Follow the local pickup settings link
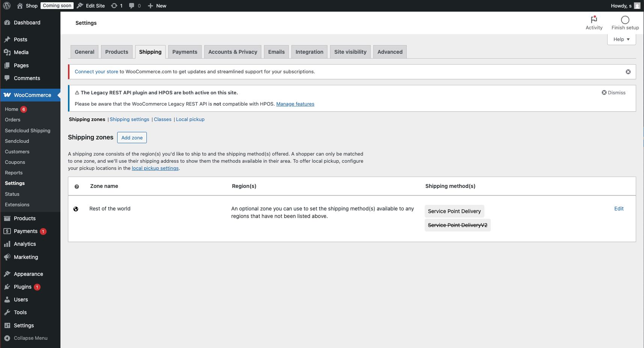The image size is (644, 348). pyautogui.click(x=155, y=168)
